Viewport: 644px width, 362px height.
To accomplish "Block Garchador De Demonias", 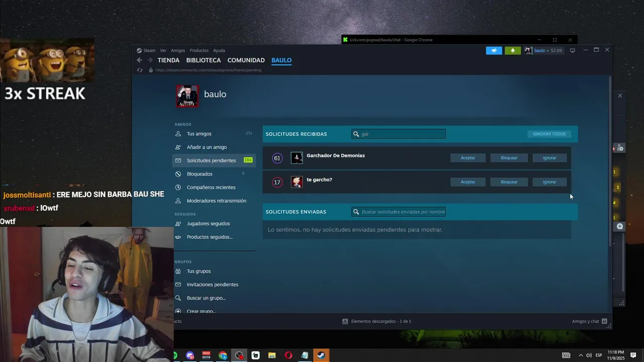I will (x=509, y=158).
